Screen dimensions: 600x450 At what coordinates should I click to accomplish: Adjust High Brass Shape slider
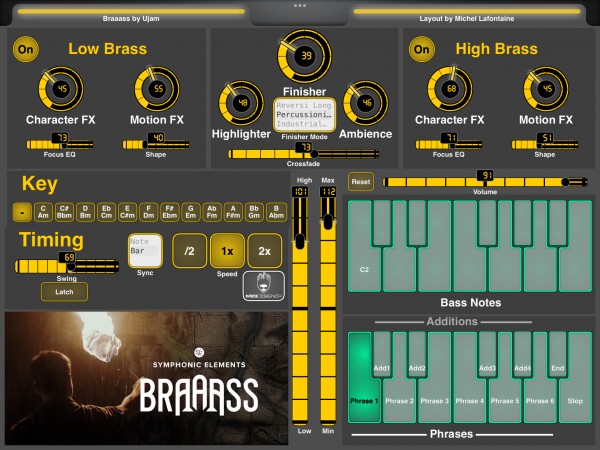coord(545,145)
